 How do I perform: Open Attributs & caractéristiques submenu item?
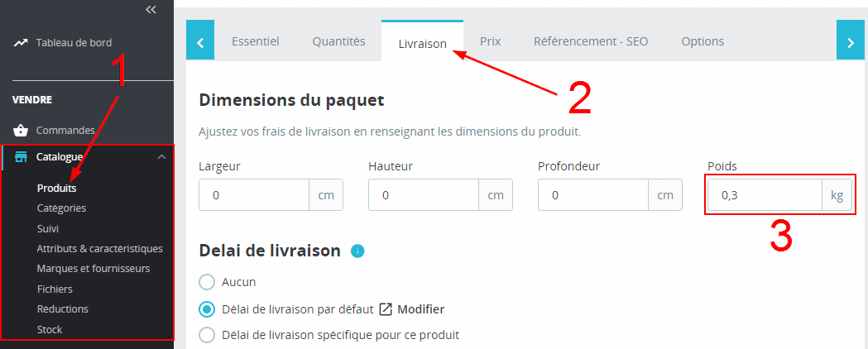[99, 248]
